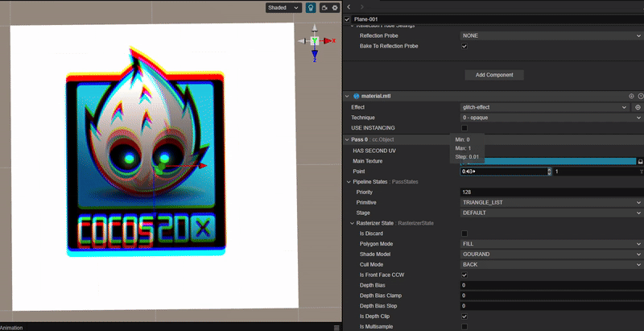The image size is (644, 331).
Task: Click the Cocos2d-x logo in scene
Action: [146, 152]
